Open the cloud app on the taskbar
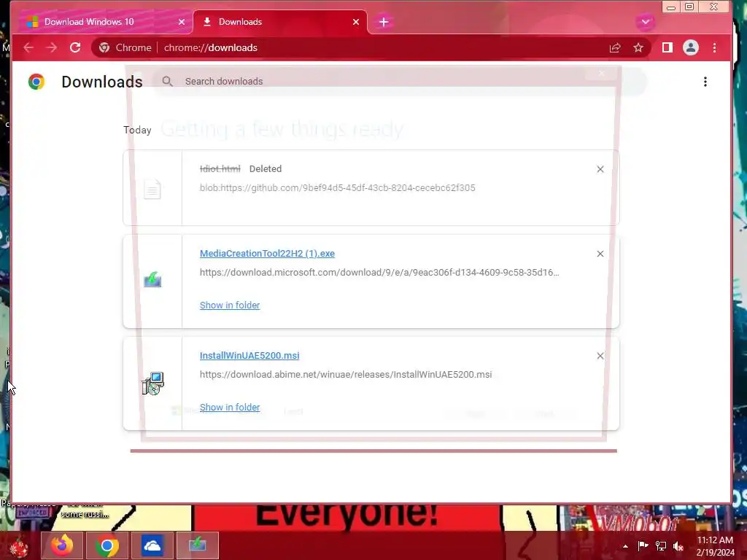This screenshot has height=560, width=747. point(152,545)
